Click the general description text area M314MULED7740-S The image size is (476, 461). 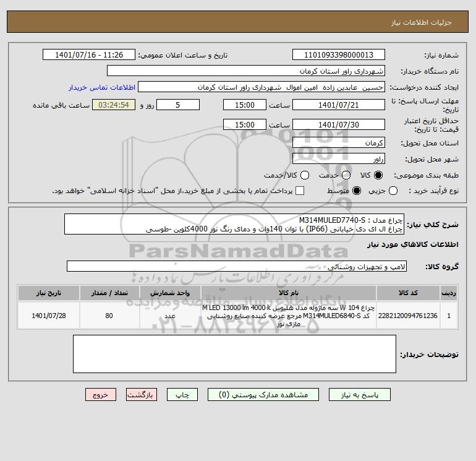pyautogui.click(x=234, y=224)
